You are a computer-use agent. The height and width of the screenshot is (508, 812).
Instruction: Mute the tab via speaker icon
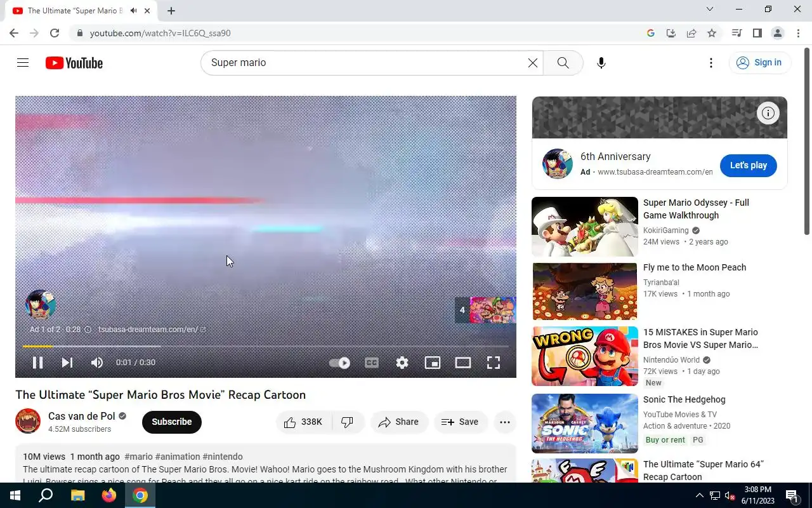pos(133,11)
